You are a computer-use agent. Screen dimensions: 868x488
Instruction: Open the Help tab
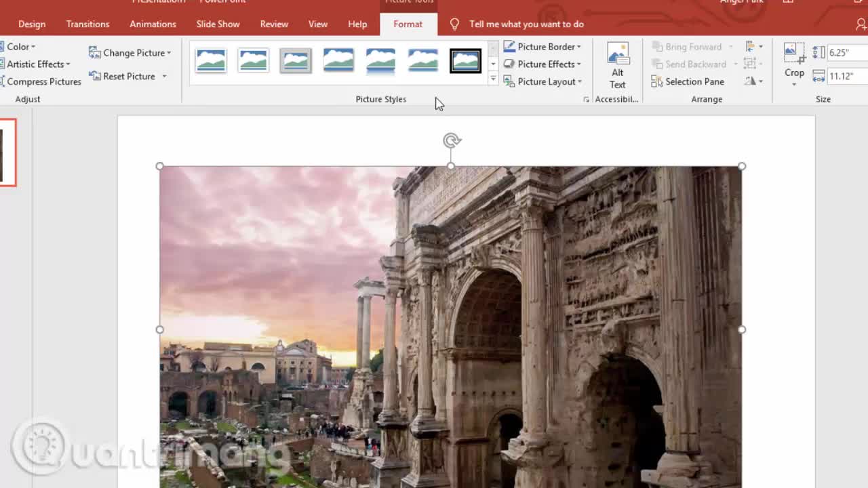(x=357, y=24)
